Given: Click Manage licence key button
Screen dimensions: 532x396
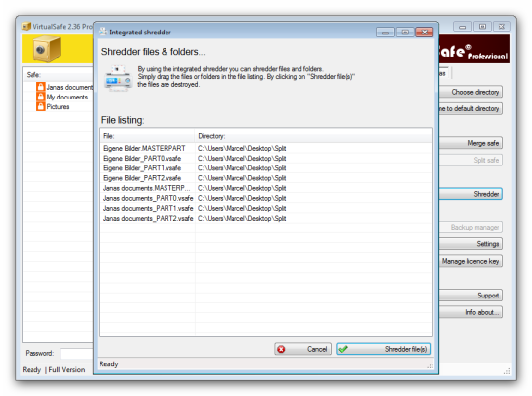Looking at the screenshot, I should pos(471,261).
